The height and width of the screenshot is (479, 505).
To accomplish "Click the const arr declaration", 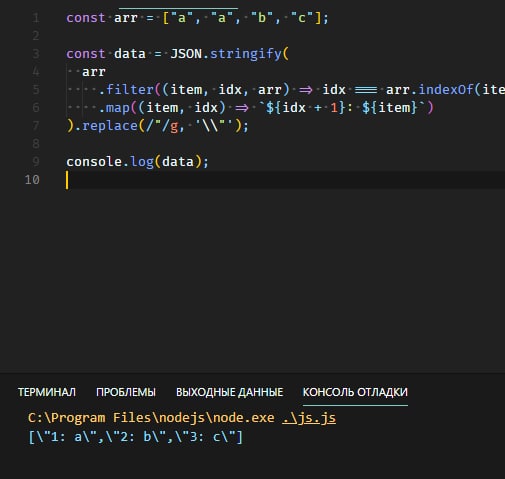I will click(197, 18).
